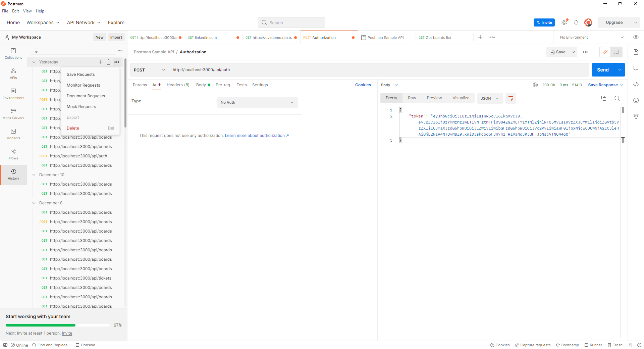The height and width of the screenshot is (349, 644).
Task: Open the Upgrade dropdown arrow
Action: [635, 22]
